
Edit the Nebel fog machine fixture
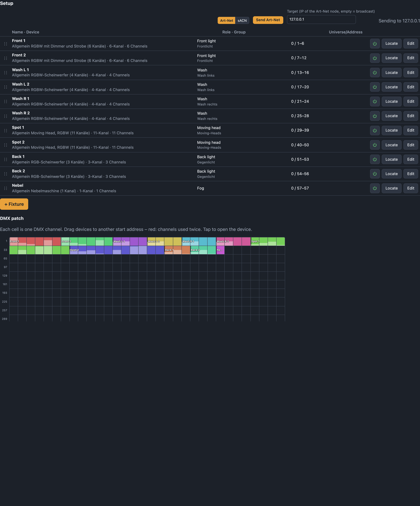(411, 188)
